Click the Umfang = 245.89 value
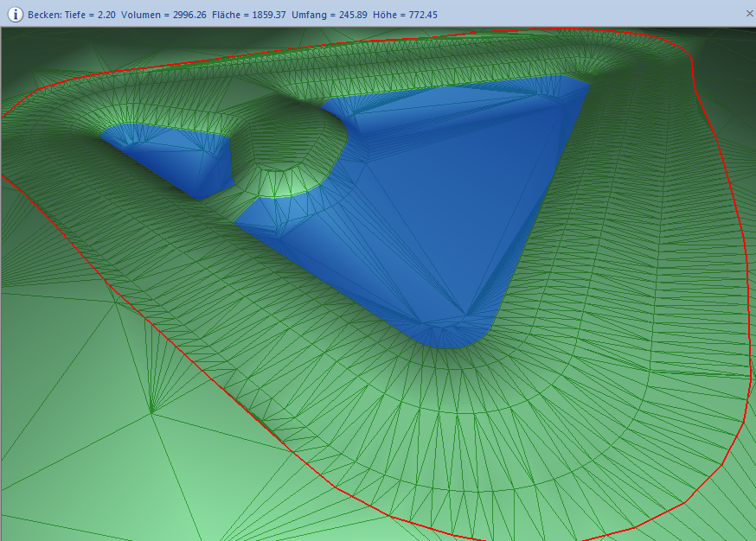This screenshot has height=541, width=756. pos(330,15)
